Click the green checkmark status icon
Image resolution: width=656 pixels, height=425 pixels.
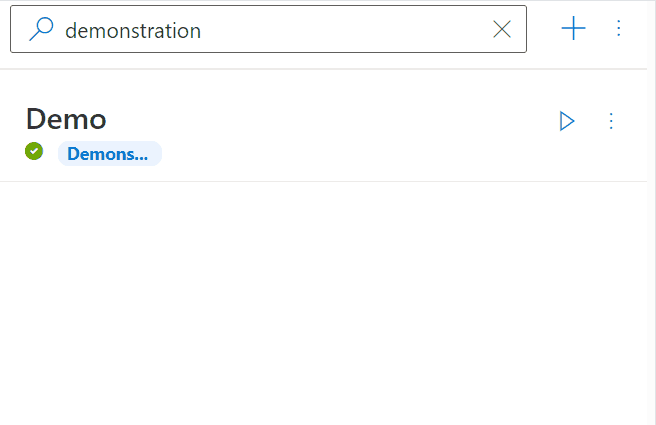click(x=34, y=151)
